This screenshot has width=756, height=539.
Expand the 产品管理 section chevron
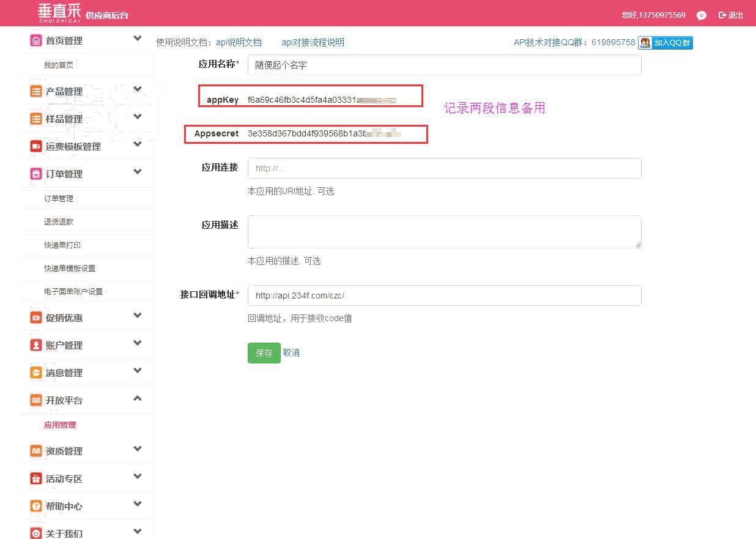138,89
